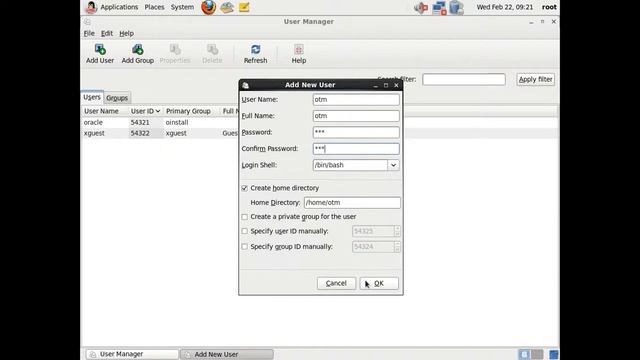Click the Apply filter button
The image size is (640, 360).
tap(536, 79)
